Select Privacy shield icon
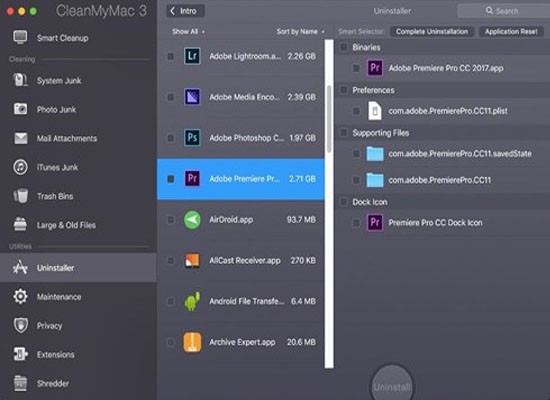Screen dimensions: 550x400 pyautogui.click(x=21, y=325)
